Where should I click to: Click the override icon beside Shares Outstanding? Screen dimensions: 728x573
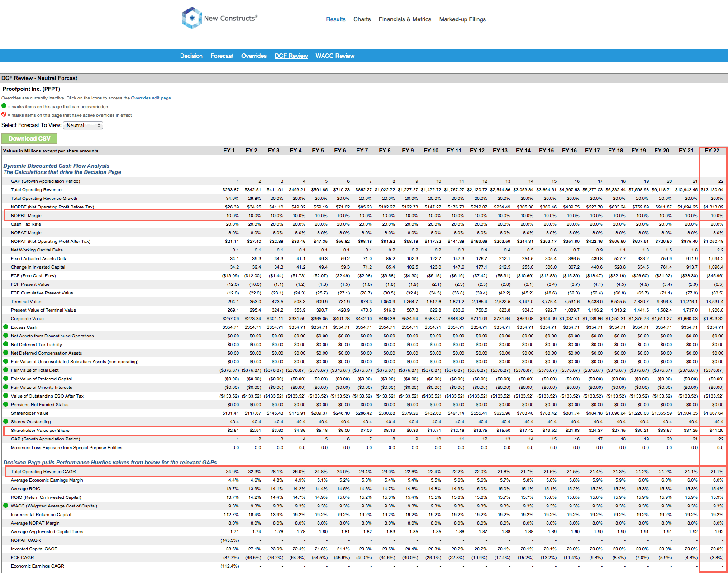click(x=6, y=421)
